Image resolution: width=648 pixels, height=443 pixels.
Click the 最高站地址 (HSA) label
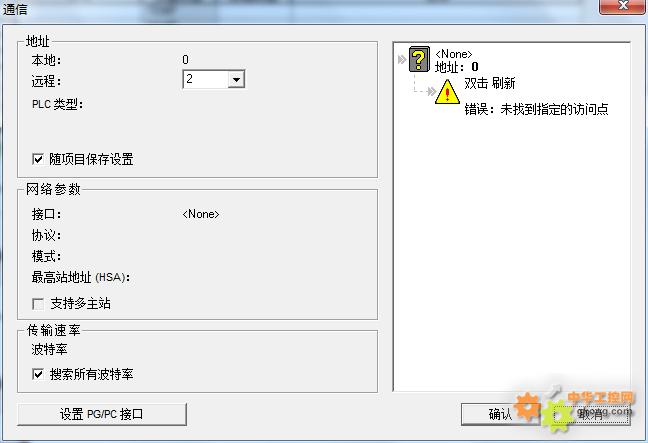coord(81,277)
